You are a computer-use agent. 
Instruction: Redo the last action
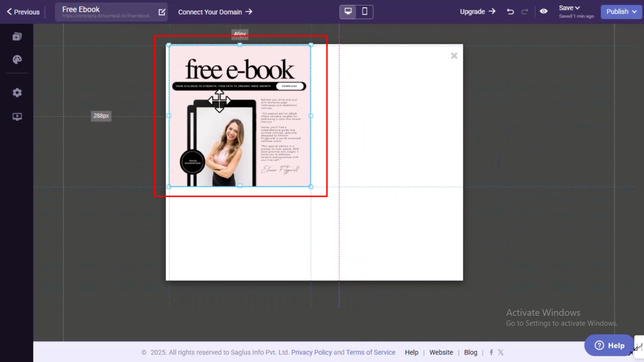click(525, 11)
